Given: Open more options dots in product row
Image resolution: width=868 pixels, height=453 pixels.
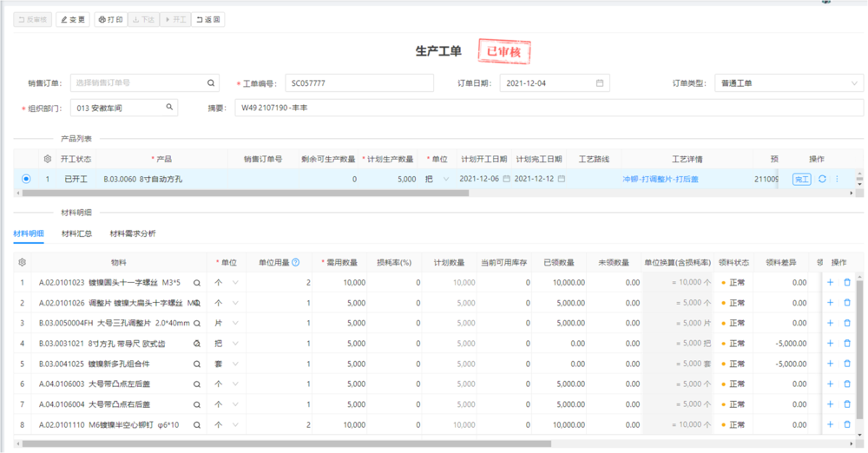Looking at the screenshot, I should click(837, 179).
